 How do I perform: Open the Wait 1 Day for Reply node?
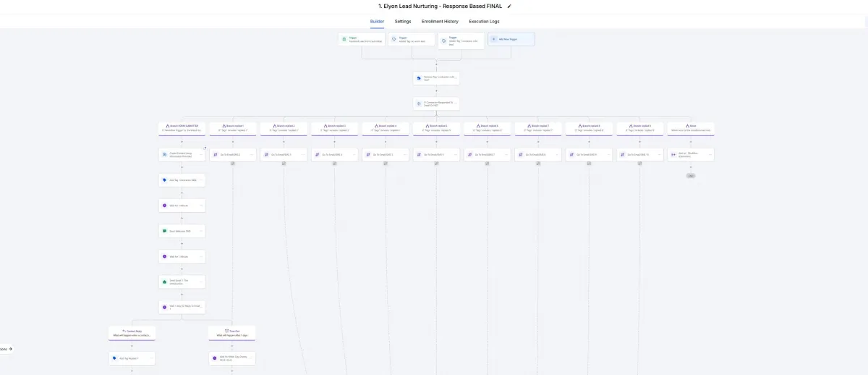click(x=182, y=307)
